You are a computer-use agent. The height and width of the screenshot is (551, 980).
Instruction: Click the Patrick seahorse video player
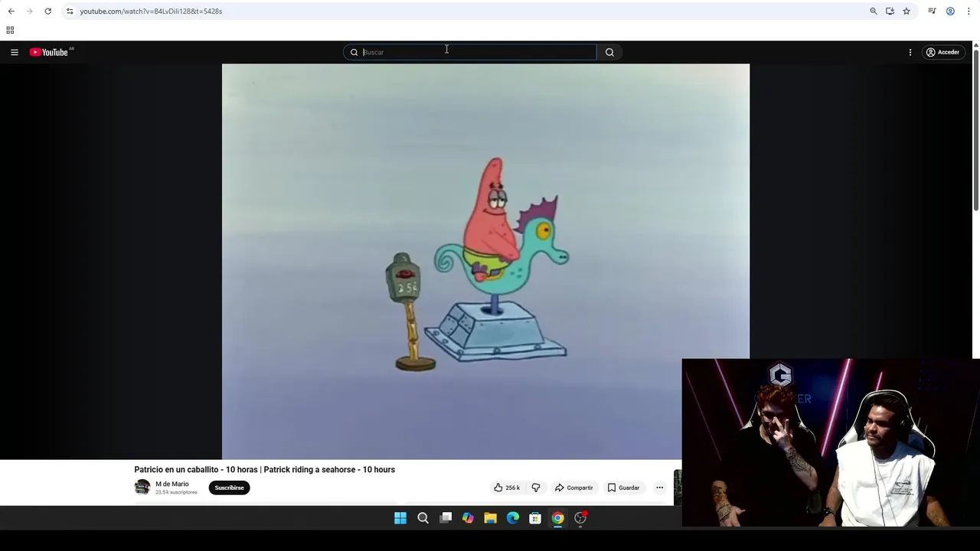[485, 261]
